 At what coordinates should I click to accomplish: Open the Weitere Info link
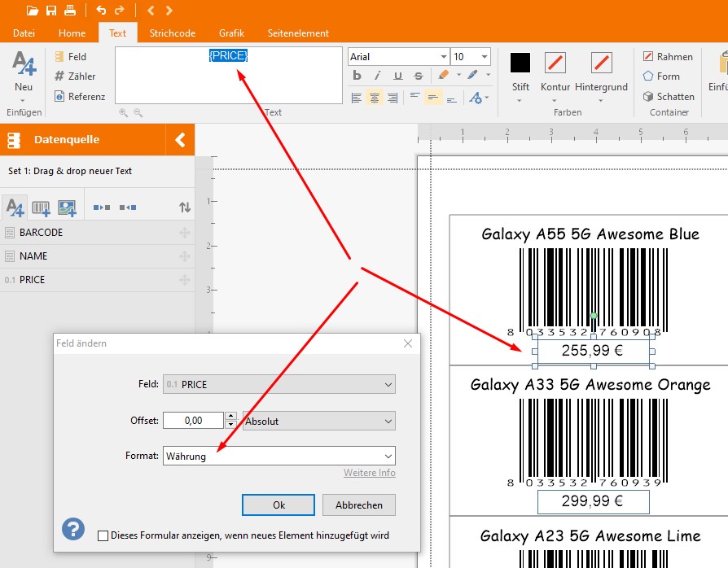pyautogui.click(x=369, y=473)
